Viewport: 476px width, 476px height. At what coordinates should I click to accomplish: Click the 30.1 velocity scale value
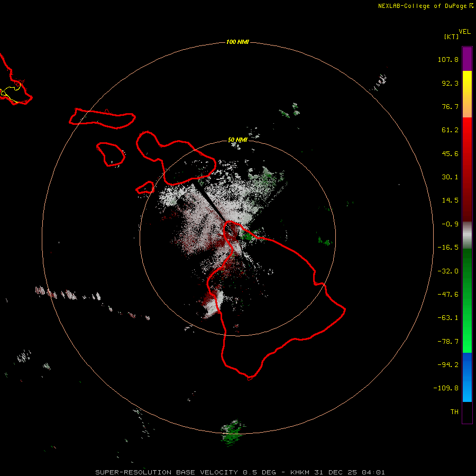coord(450,177)
